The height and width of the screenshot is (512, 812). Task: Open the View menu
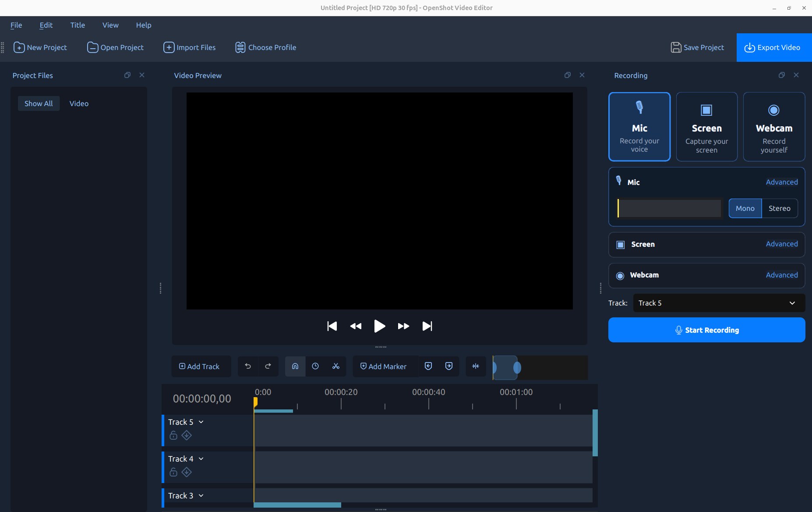tap(110, 25)
